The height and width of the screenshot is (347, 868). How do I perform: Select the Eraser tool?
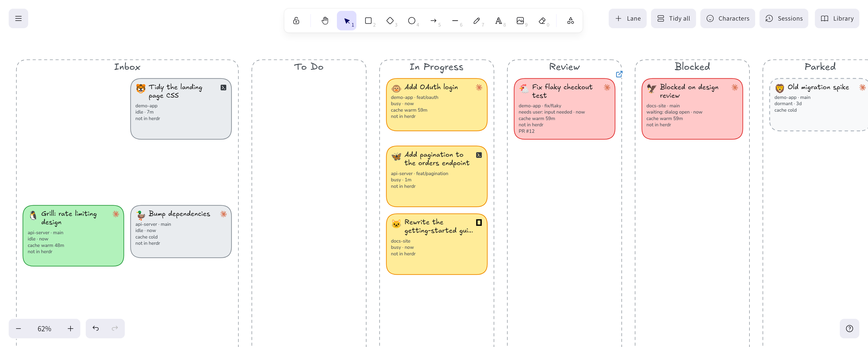(542, 21)
